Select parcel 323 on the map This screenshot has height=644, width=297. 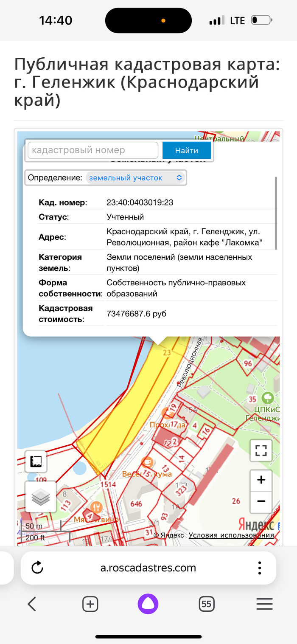tap(181, 492)
